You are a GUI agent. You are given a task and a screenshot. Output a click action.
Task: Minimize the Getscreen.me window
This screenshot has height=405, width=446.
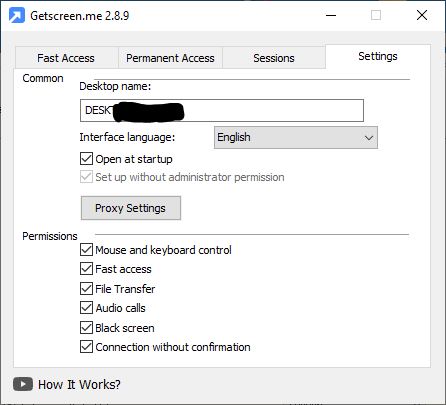tap(331, 15)
